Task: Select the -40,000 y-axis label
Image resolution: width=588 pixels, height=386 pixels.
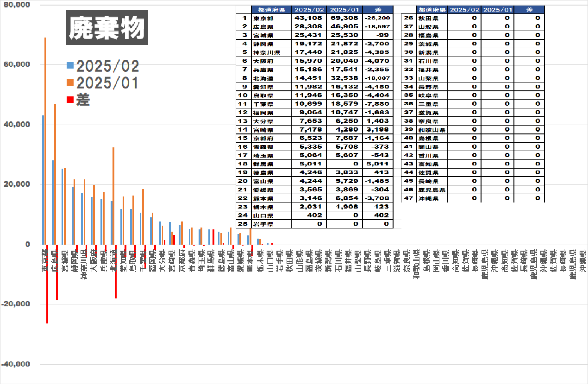Action: click(16, 364)
